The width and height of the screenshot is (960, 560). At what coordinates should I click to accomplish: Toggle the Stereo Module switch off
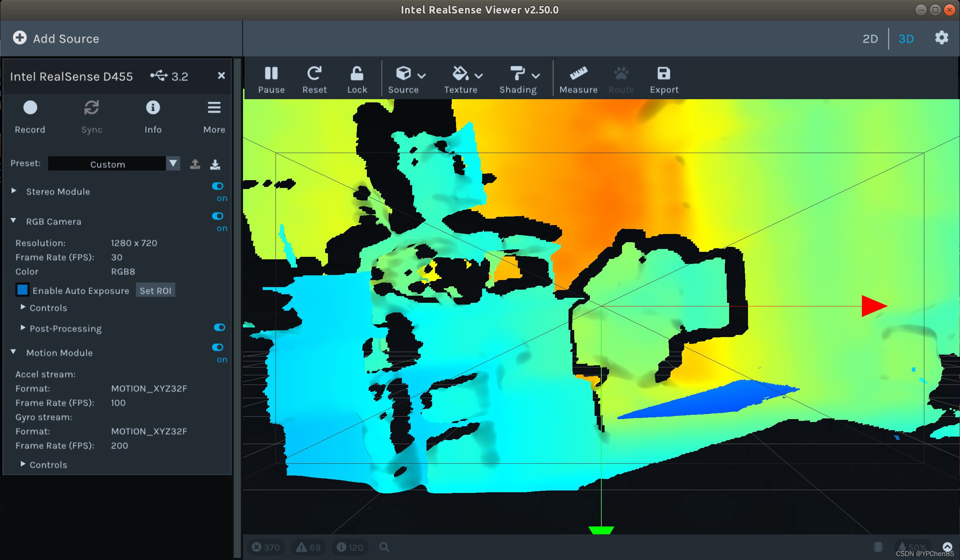click(218, 186)
